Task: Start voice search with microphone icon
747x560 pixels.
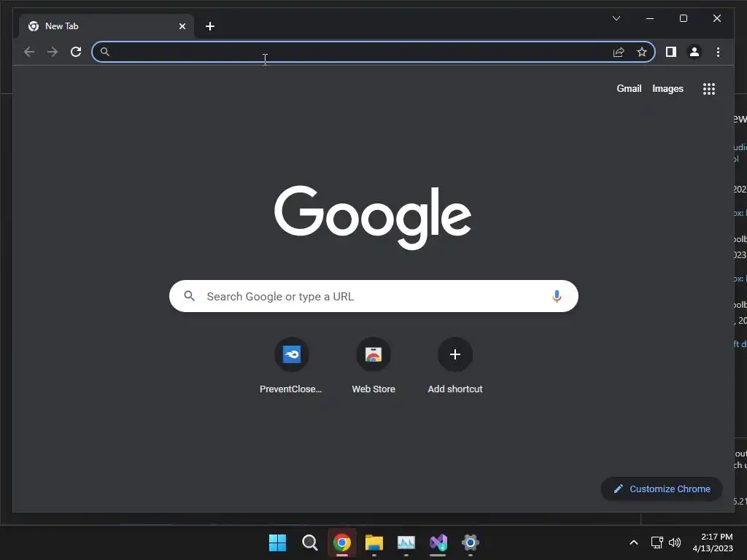Action: pyautogui.click(x=557, y=296)
